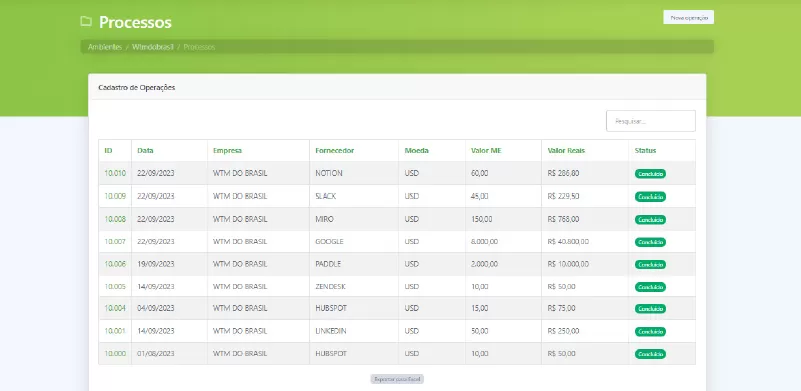Image resolution: width=801 pixels, height=391 pixels.
Task: Sort table by Moeda column header
Action: pos(416,151)
